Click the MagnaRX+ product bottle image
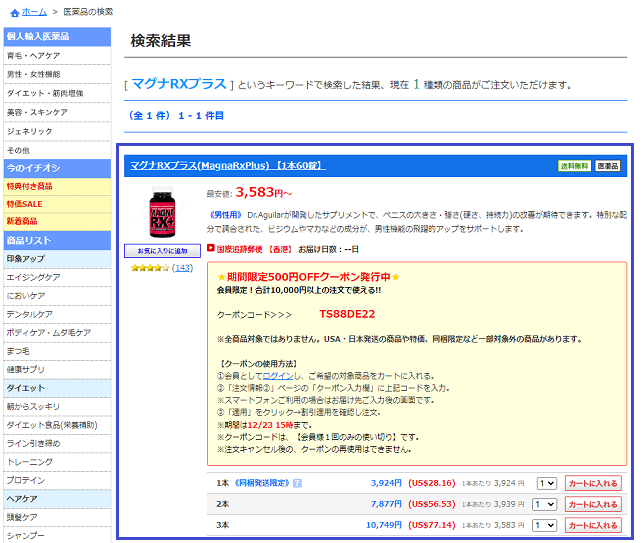 pos(162,212)
